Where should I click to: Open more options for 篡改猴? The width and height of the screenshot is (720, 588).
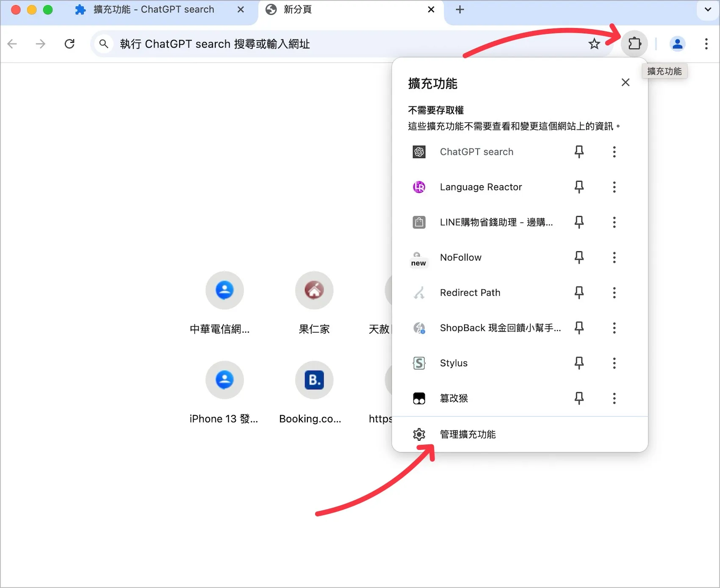tap(614, 398)
